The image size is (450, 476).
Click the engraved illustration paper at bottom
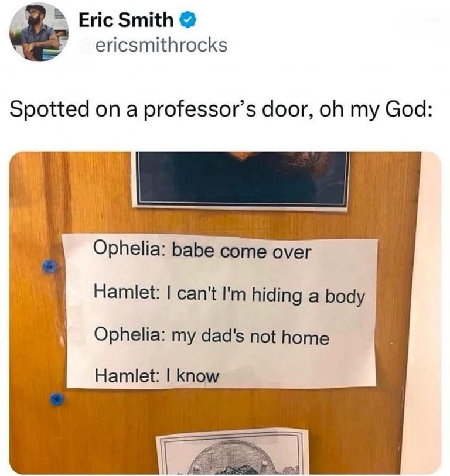coord(233,452)
